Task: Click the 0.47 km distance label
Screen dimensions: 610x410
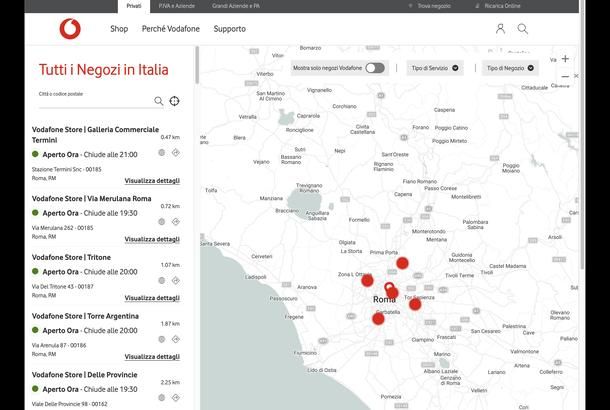Action: (x=170, y=137)
